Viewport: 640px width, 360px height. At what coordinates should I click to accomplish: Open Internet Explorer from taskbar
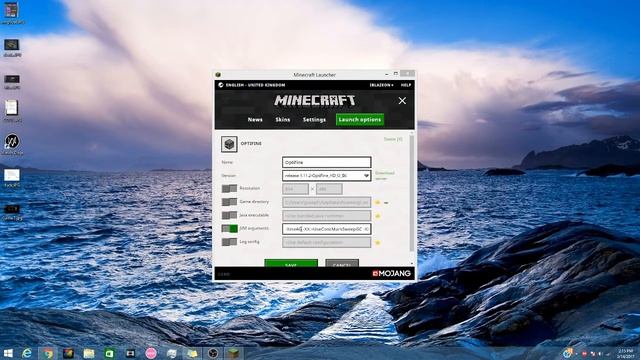[27, 353]
